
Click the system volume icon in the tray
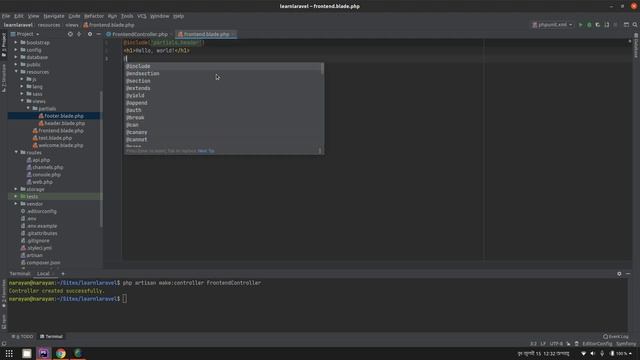(x=592, y=353)
